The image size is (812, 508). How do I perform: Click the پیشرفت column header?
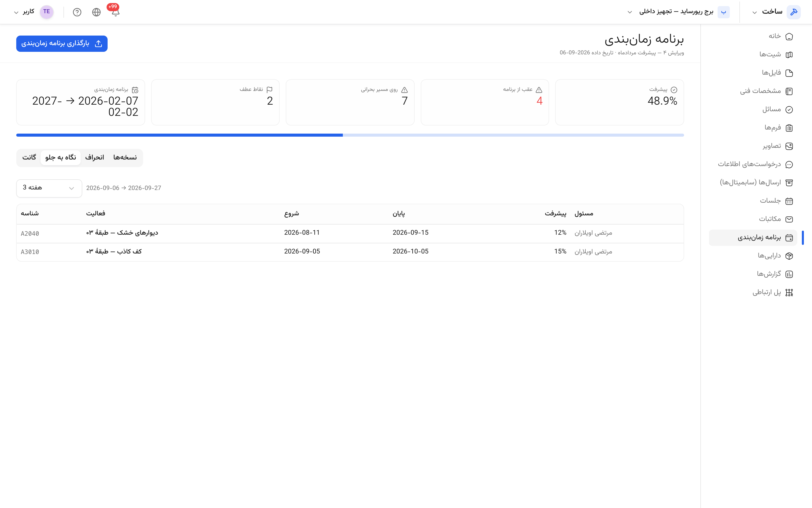pyautogui.click(x=555, y=214)
